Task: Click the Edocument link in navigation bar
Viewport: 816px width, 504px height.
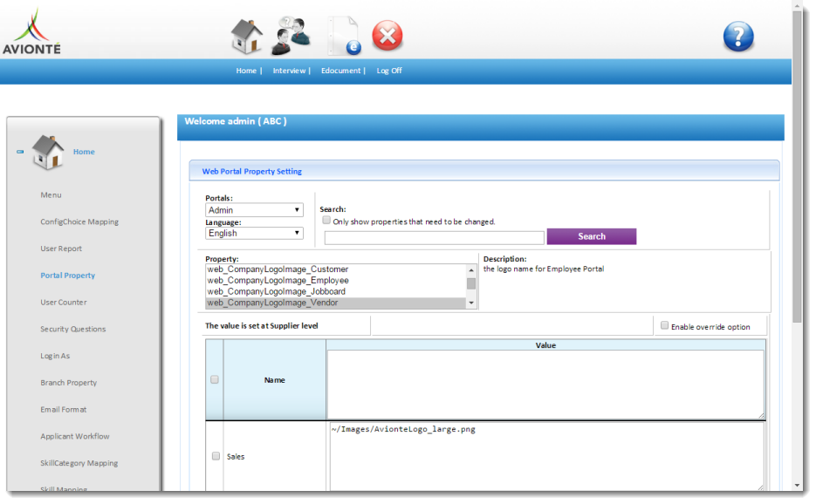Action: tap(341, 71)
